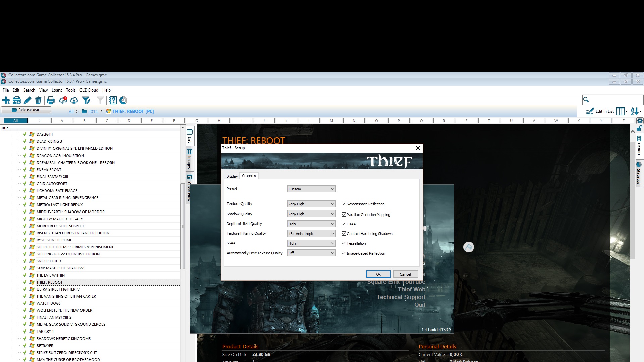This screenshot has width=644, height=362.
Task: Open the Statistics side panel tab
Action: click(639, 173)
